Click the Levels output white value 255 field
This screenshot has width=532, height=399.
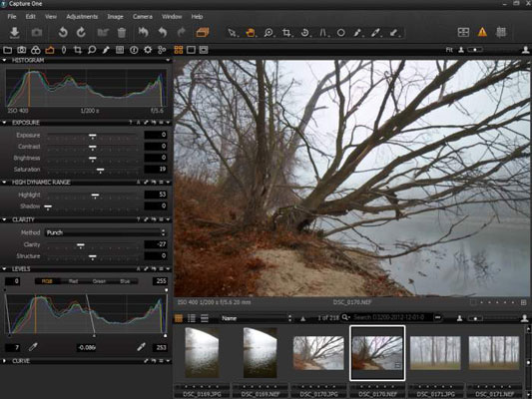(161, 281)
